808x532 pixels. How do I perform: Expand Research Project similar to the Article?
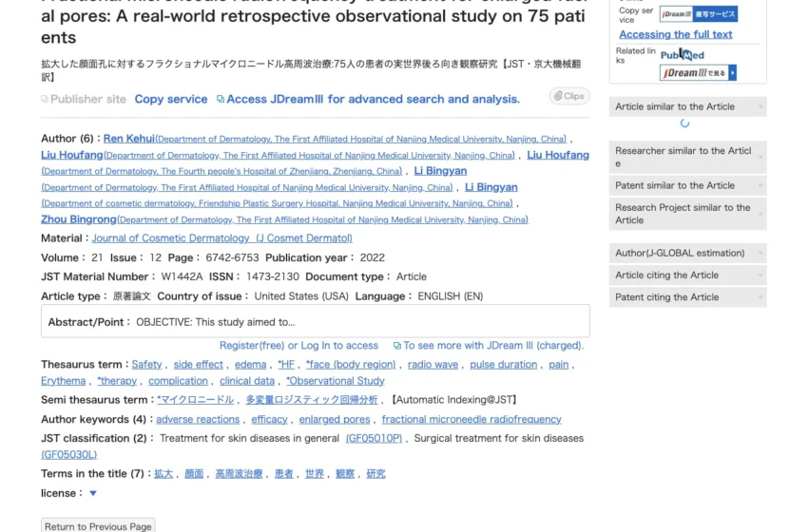point(687,214)
